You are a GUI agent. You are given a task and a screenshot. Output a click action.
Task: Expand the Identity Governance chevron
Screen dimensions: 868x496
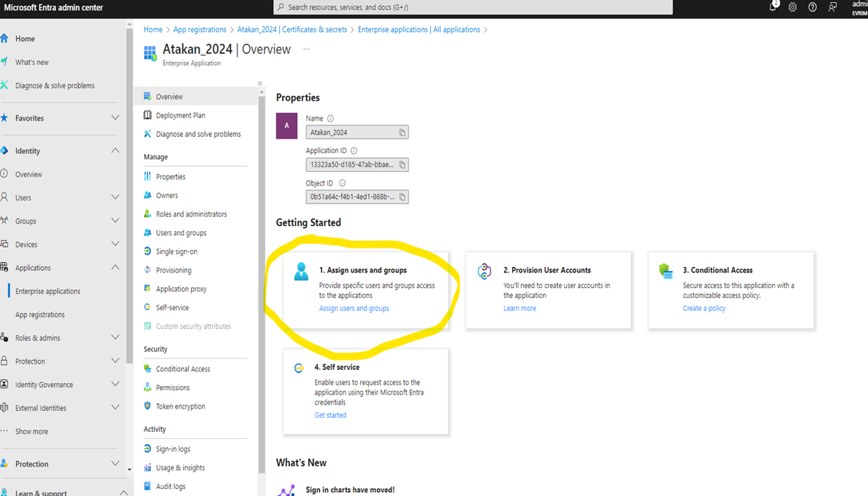[115, 384]
